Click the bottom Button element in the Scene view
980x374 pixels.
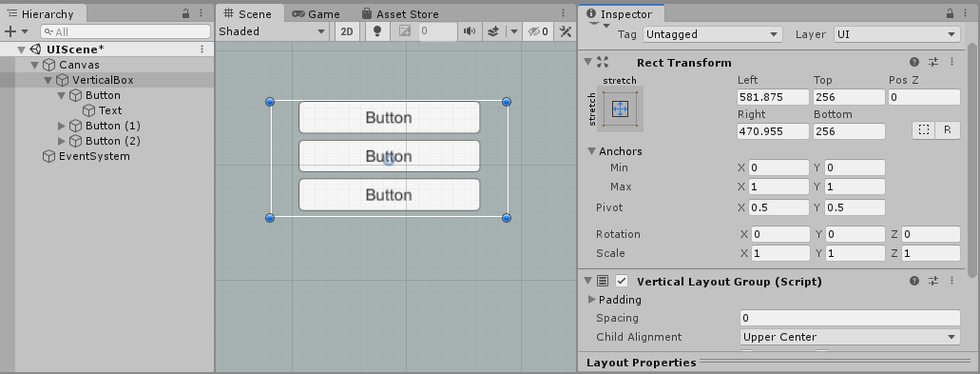point(389,195)
